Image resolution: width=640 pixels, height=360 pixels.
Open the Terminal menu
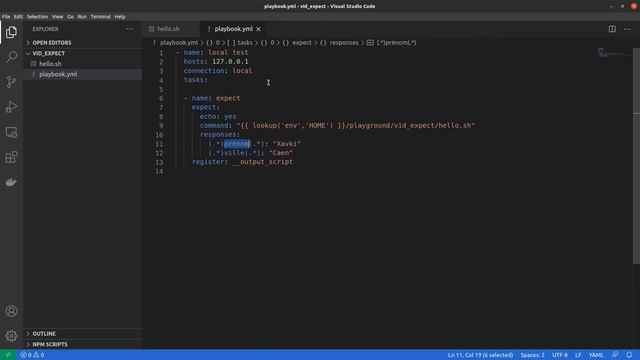pos(100,17)
